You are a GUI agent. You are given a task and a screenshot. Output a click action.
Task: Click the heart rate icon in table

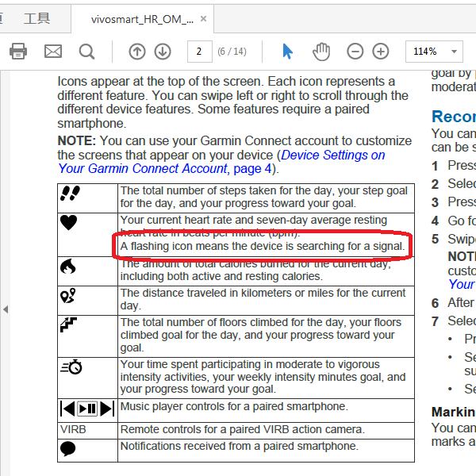68,222
